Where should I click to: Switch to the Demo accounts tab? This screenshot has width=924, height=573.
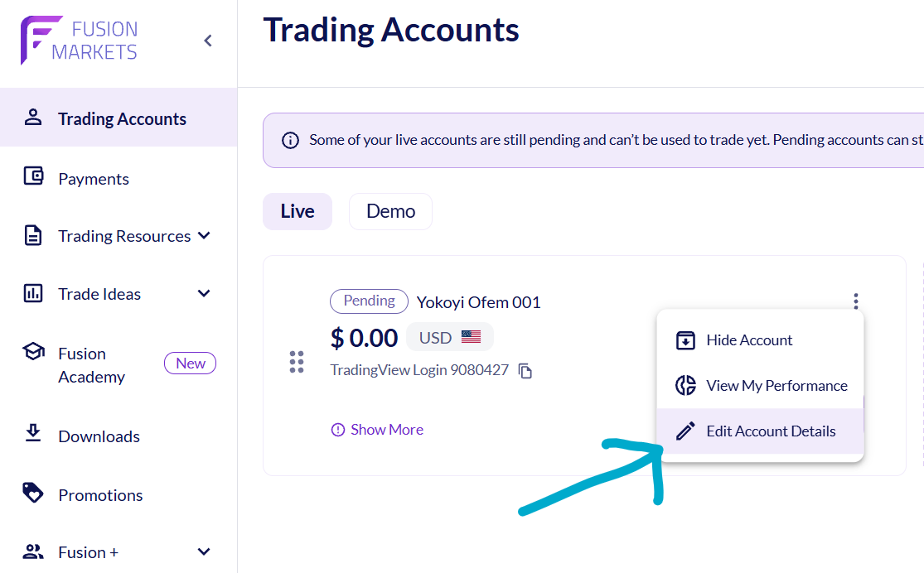[x=390, y=211]
